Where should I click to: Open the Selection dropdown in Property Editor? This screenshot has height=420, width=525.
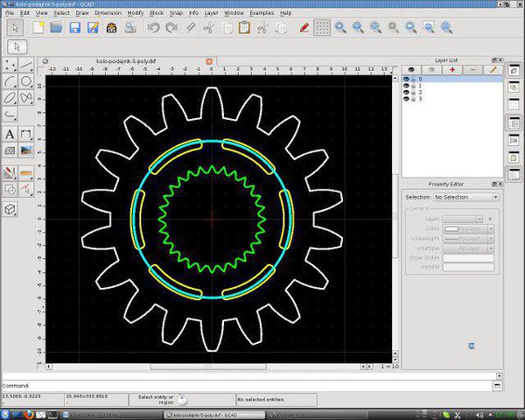coord(465,198)
